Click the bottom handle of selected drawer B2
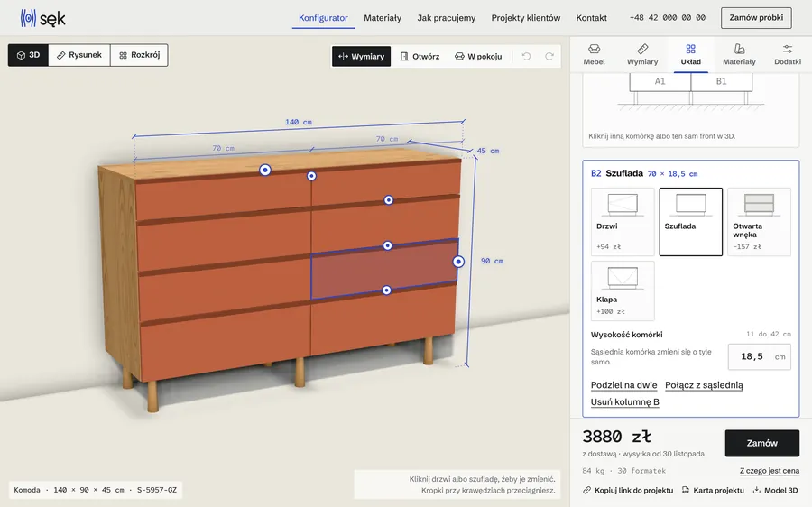Image resolution: width=812 pixels, height=507 pixels. pos(386,290)
